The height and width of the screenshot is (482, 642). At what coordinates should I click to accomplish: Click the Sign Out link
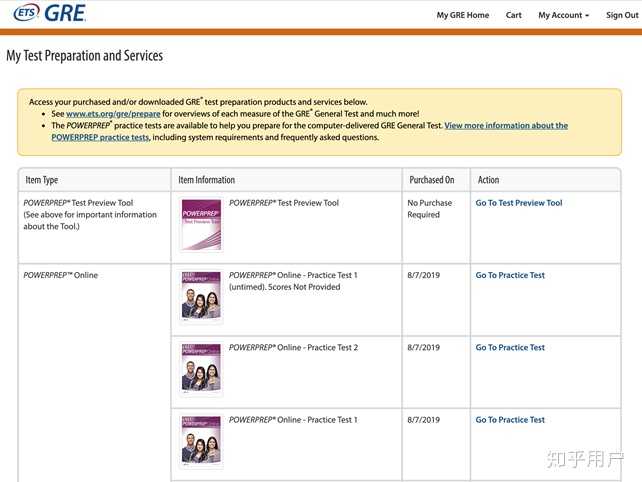point(621,15)
